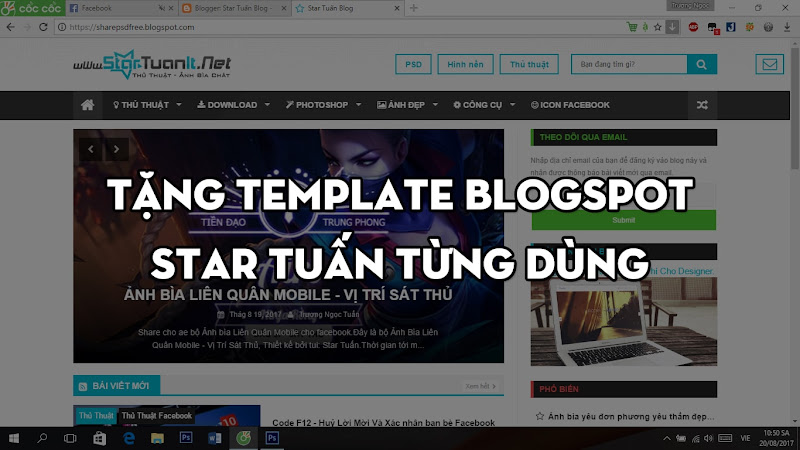The image size is (800, 450).
Task: Bookmark this page with the star icon
Action: 658,27
